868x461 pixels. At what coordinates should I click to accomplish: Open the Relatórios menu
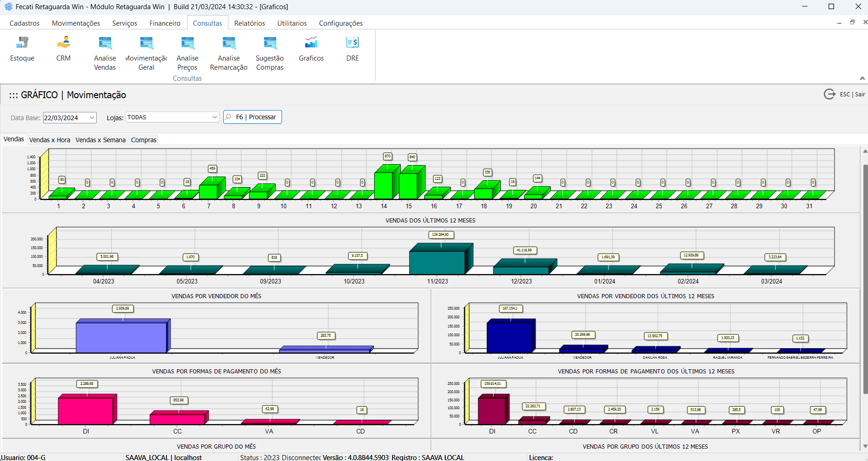coord(249,23)
